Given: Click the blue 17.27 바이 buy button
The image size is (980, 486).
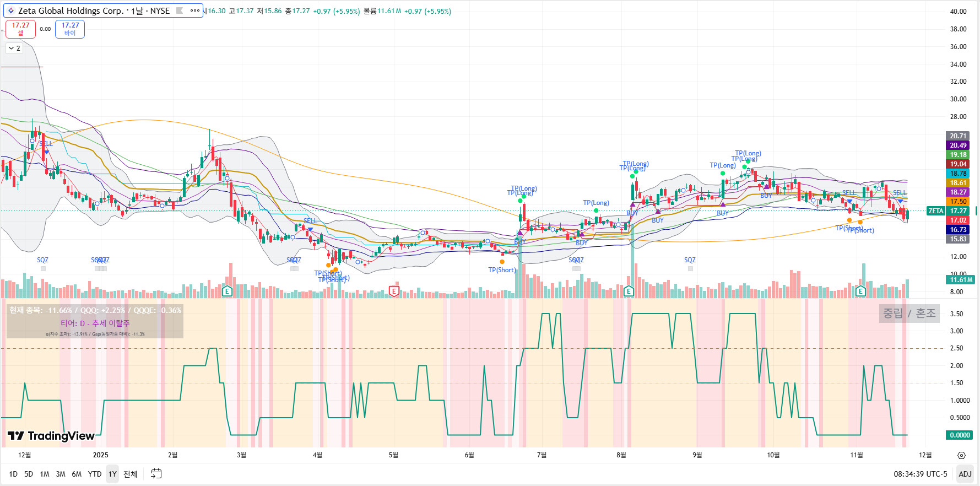Looking at the screenshot, I should coord(70,29).
